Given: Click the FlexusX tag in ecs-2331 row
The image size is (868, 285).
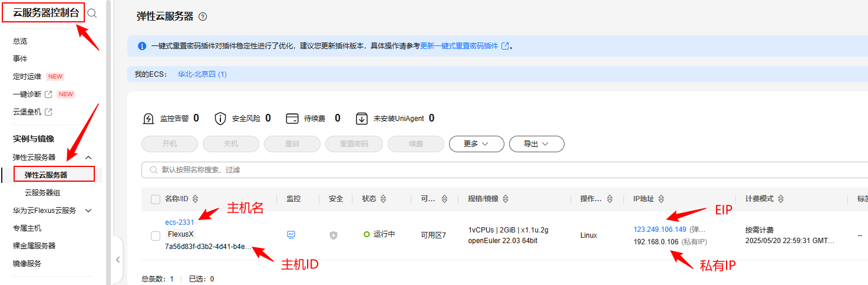Looking at the screenshot, I should pos(181,234).
